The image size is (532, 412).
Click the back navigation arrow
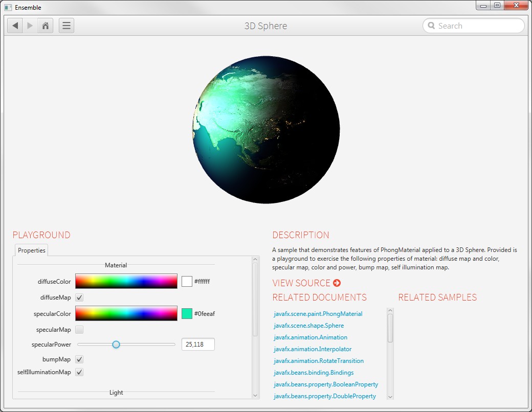15,26
